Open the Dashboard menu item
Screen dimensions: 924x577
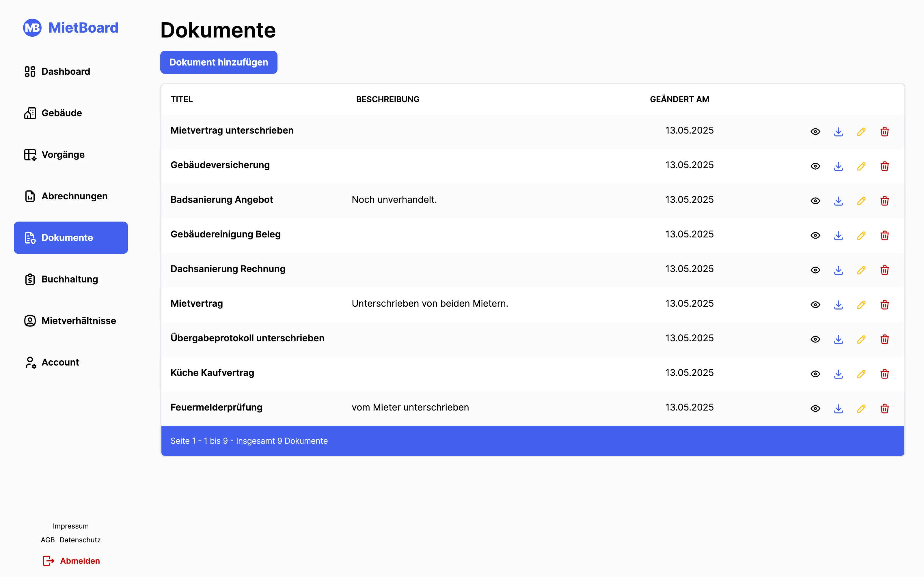pos(66,71)
